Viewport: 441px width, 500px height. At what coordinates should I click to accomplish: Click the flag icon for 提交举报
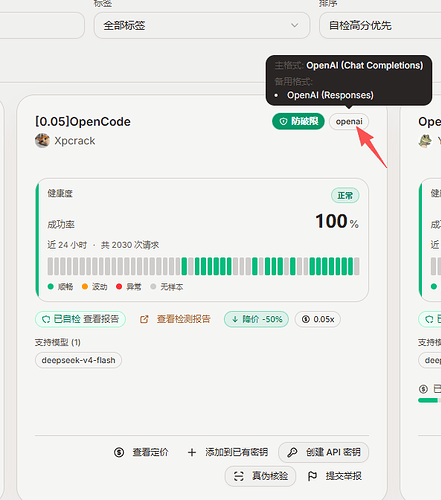tap(312, 476)
